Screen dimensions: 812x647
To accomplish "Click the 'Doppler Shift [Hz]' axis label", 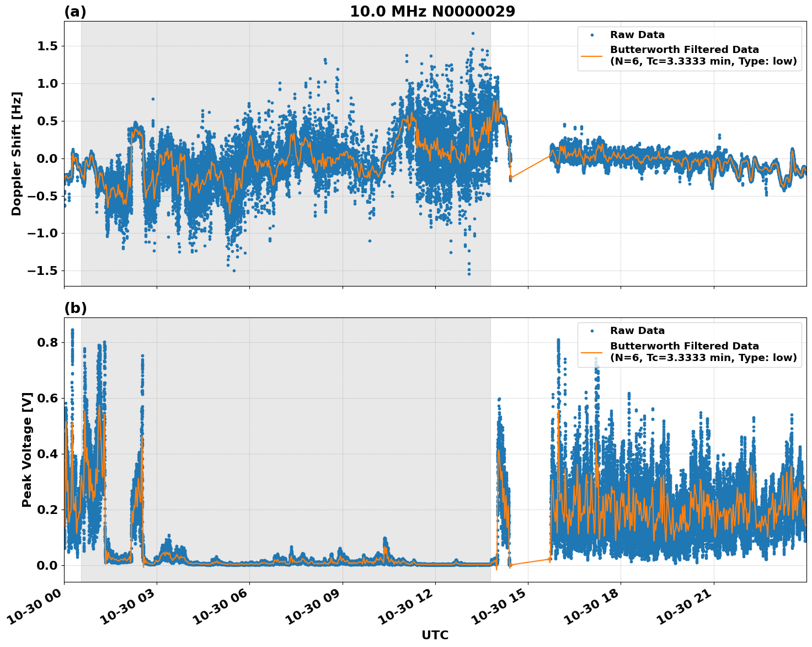I will click(17, 153).
